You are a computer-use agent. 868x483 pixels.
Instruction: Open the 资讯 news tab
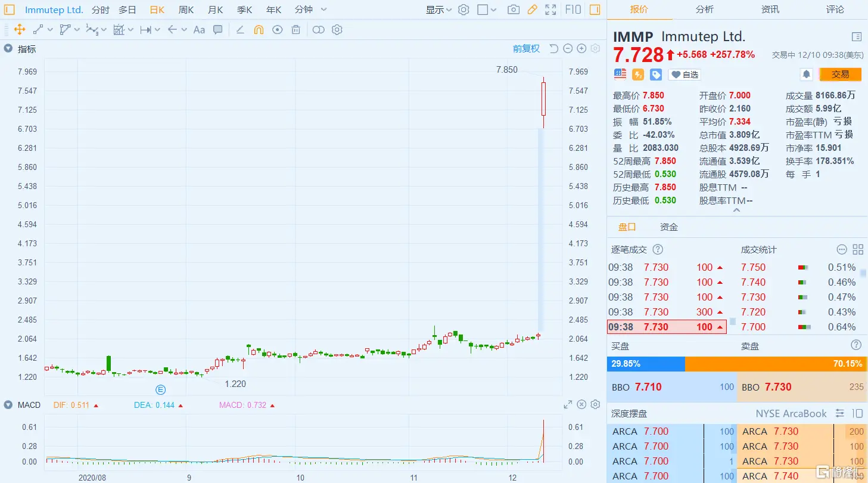pyautogui.click(x=770, y=10)
